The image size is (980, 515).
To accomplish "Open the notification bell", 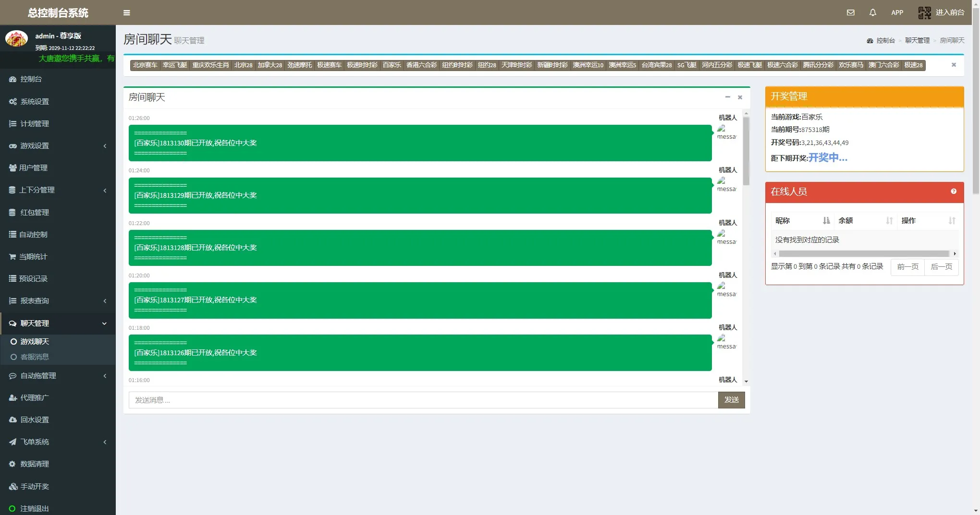I will (872, 12).
